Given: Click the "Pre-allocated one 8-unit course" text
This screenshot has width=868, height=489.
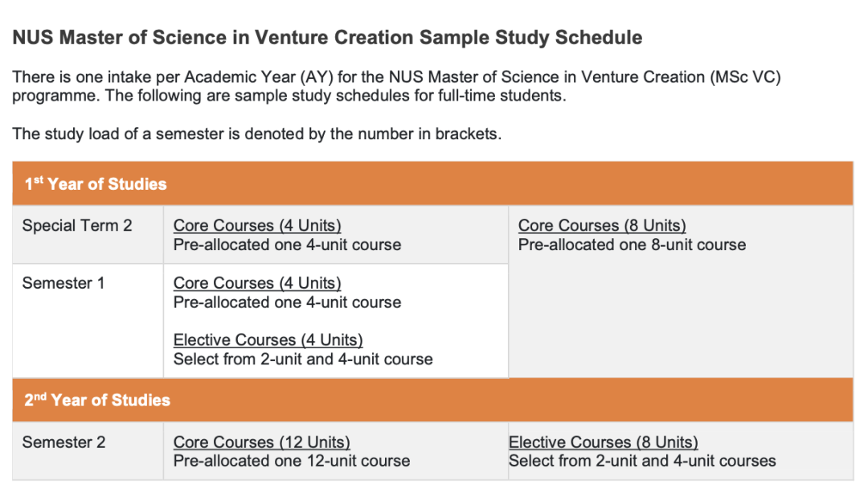Looking at the screenshot, I should (x=632, y=244).
